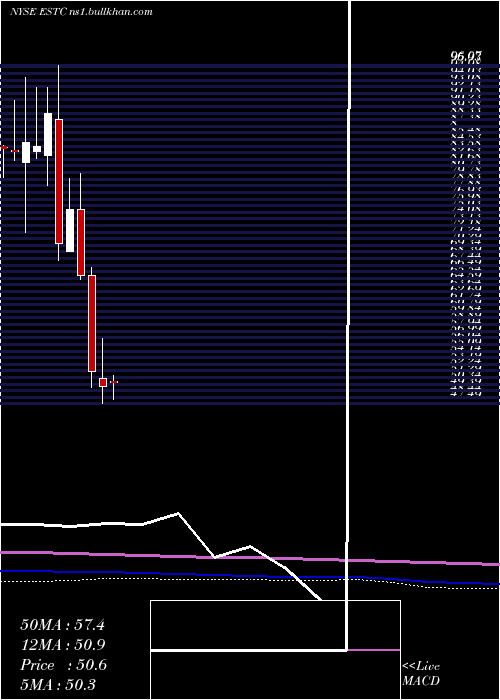Click the 50MA : 57.4 readout
This screenshot has width=500, height=700.
[62, 625]
